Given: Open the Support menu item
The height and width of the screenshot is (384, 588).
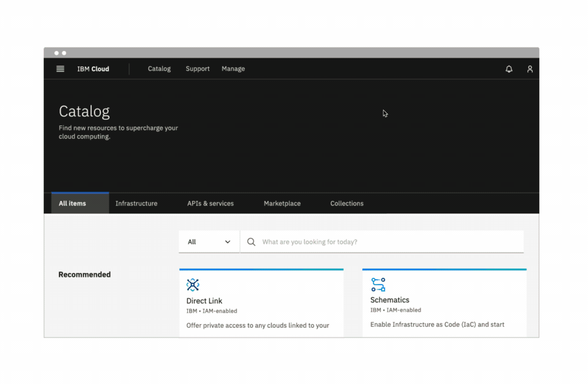Looking at the screenshot, I should click(197, 69).
